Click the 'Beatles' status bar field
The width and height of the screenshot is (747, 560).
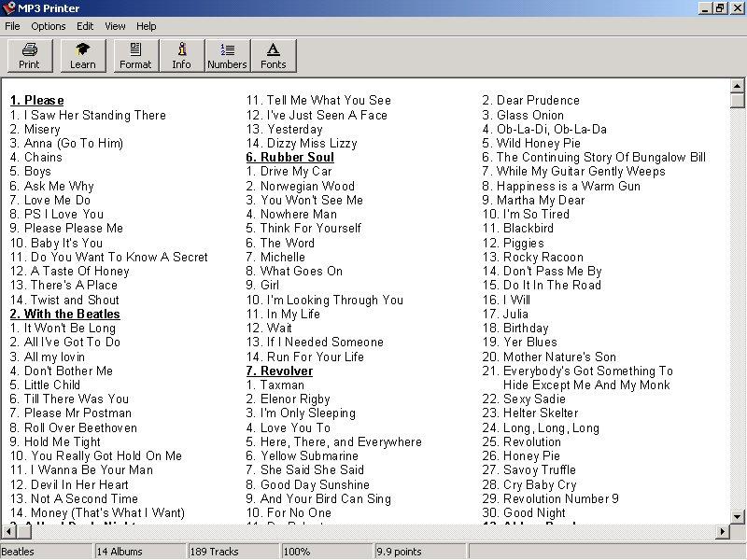[x=46, y=552]
